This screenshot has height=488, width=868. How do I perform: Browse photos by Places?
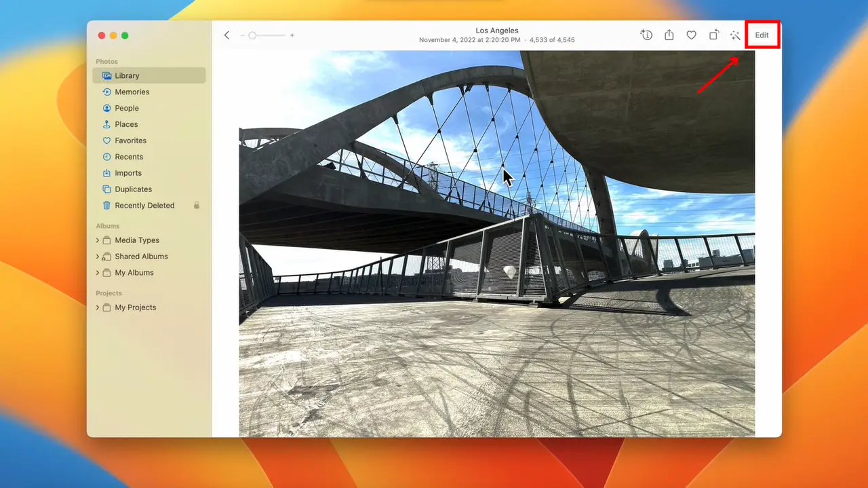tap(126, 124)
